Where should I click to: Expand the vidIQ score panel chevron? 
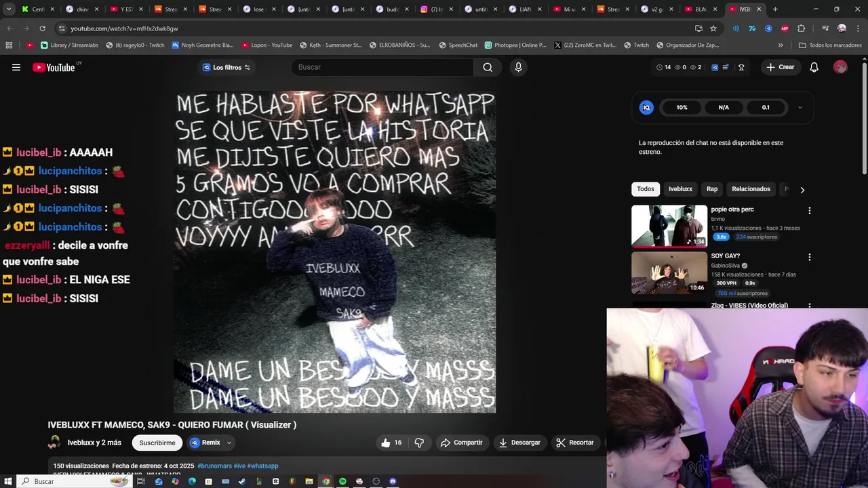800,108
